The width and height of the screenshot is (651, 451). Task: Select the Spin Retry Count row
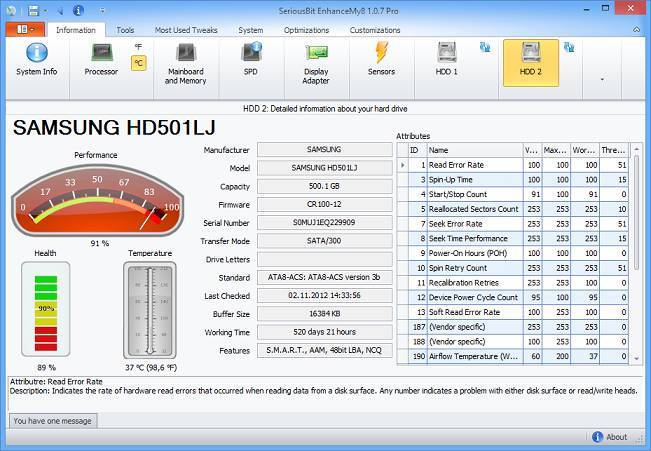(513, 268)
